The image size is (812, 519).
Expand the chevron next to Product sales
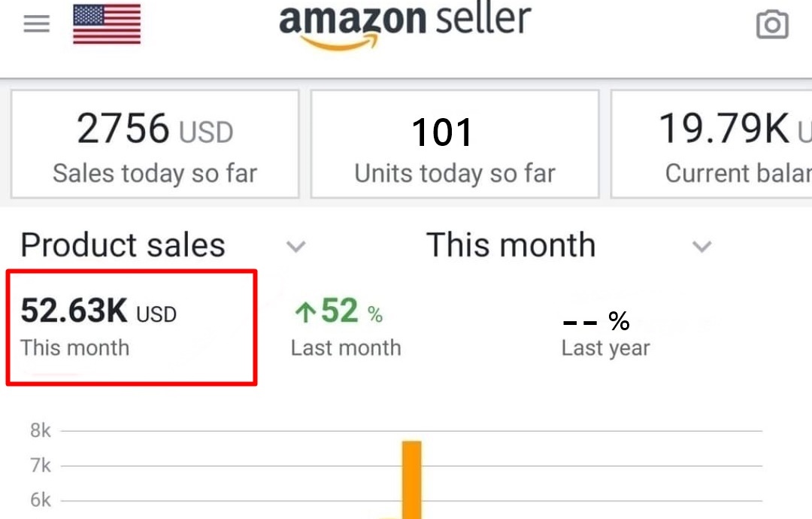[x=296, y=247]
